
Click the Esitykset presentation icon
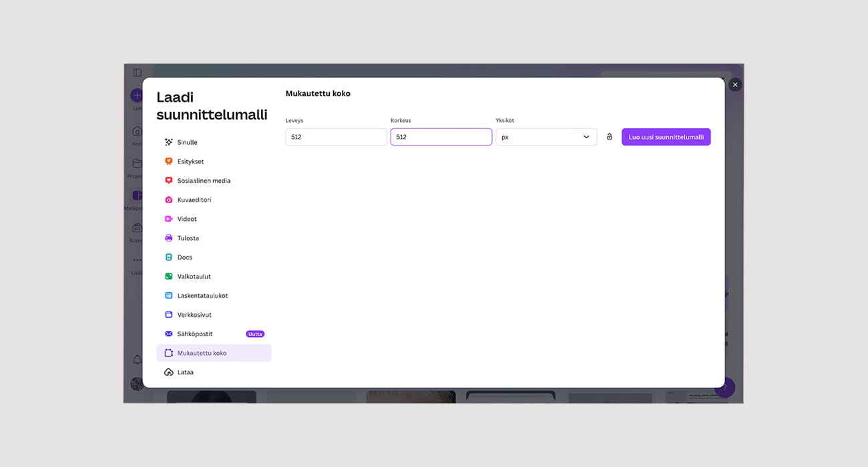pos(169,161)
